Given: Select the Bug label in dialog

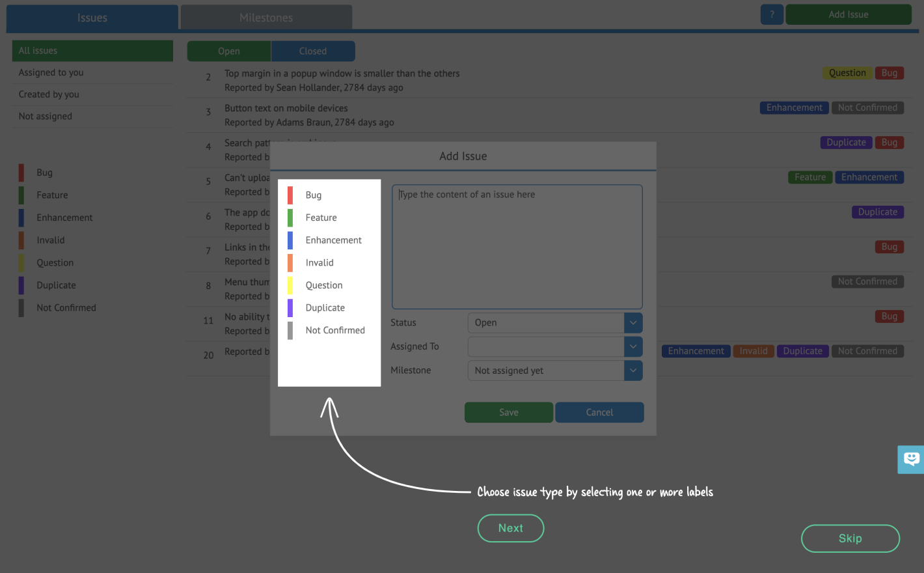Looking at the screenshot, I should pos(313,195).
